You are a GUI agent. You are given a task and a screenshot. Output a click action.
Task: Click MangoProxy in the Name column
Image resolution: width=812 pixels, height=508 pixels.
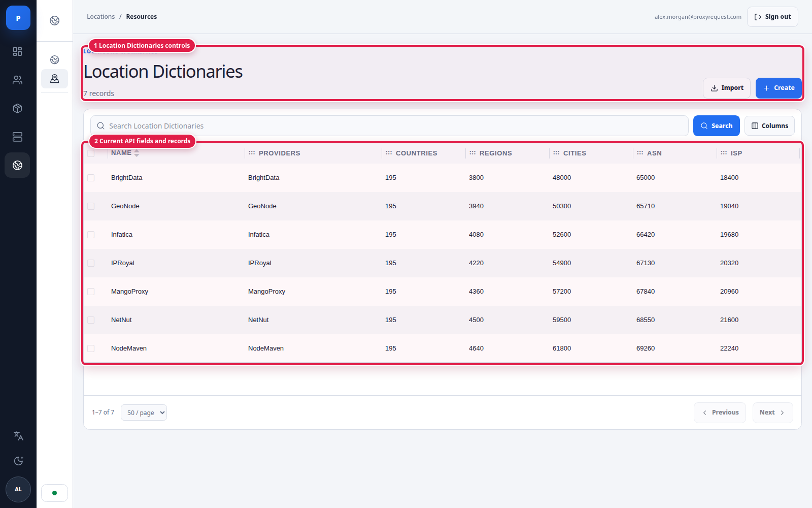point(129,292)
